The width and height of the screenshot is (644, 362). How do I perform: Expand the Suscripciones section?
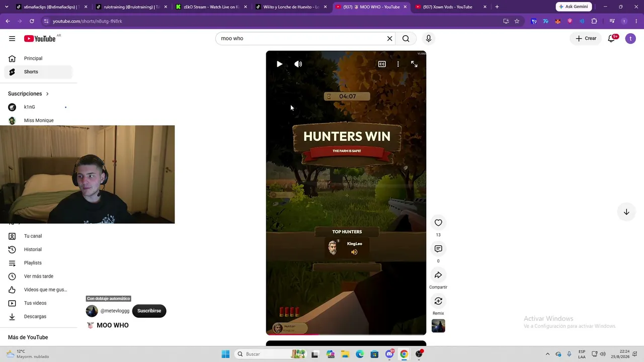coord(29,94)
